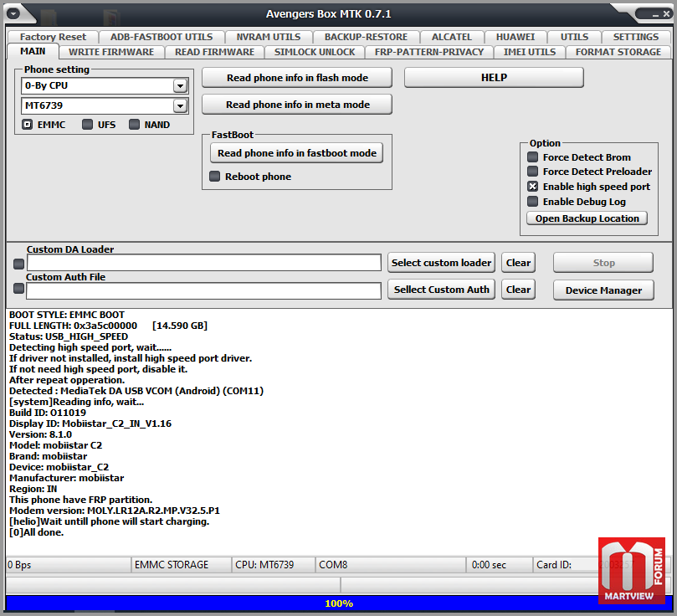Click the 'Version: 8.1.0' log line
Viewport: 677px width, 616px height.
(x=40, y=434)
